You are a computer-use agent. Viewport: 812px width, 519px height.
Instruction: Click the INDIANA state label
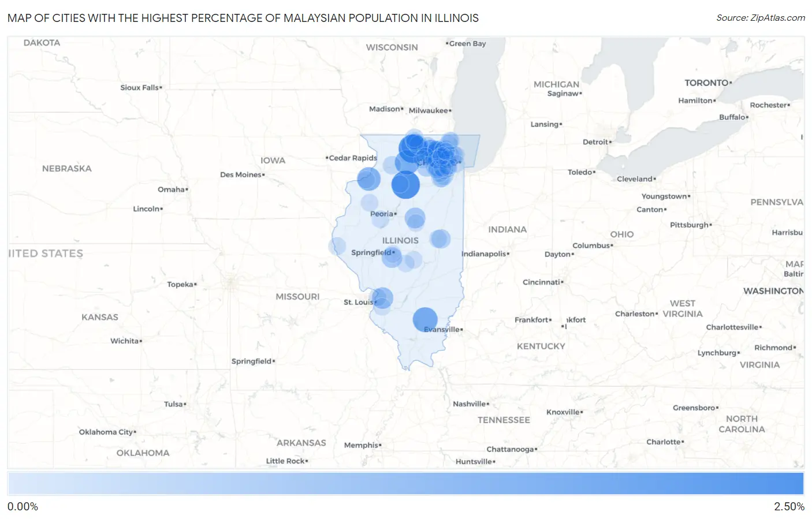coord(507,229)
